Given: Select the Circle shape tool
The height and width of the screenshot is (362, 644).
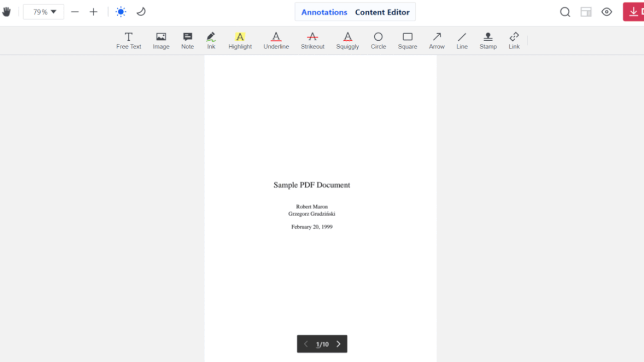Looking at the screenshot, I should tap(378, 41).
